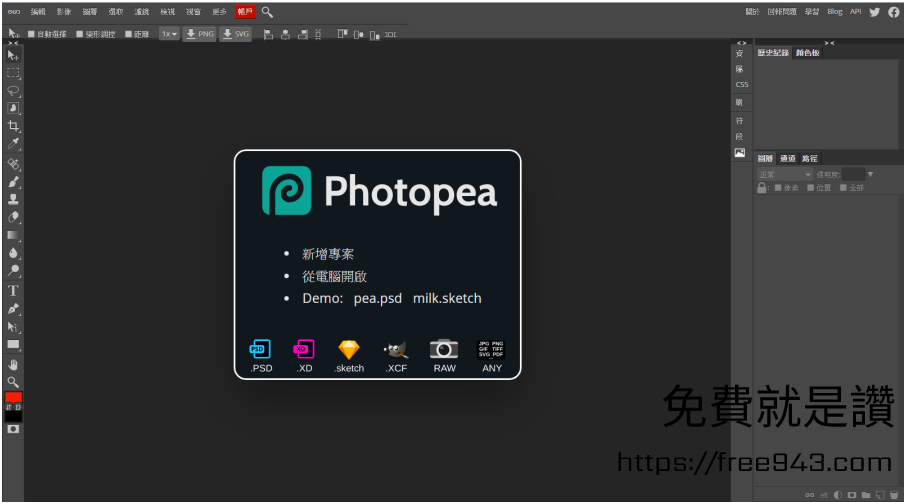Open the milk.sketch demo file
906x504 pixels.
[447, 298]
